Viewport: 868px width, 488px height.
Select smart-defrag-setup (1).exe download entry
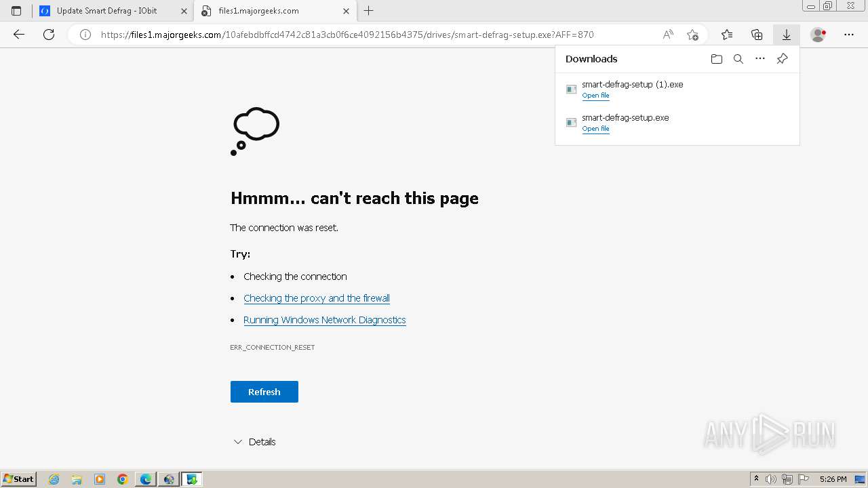click(677, 89)
